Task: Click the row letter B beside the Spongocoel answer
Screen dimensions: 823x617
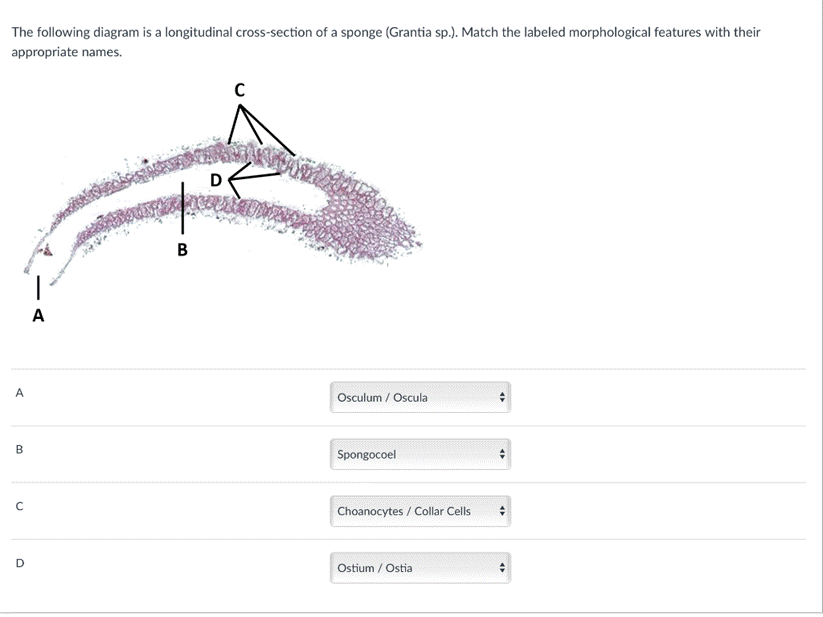Action: (x=18, y=450)
